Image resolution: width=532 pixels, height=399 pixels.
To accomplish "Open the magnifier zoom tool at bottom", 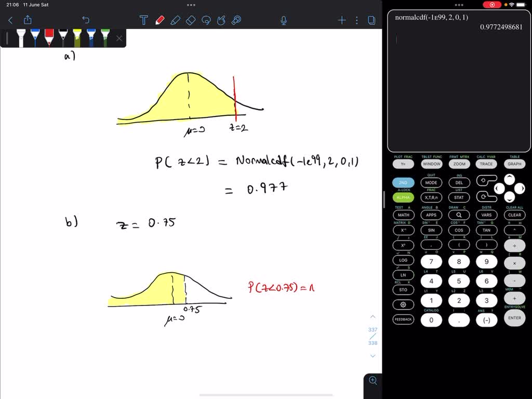I will [373, 380].
